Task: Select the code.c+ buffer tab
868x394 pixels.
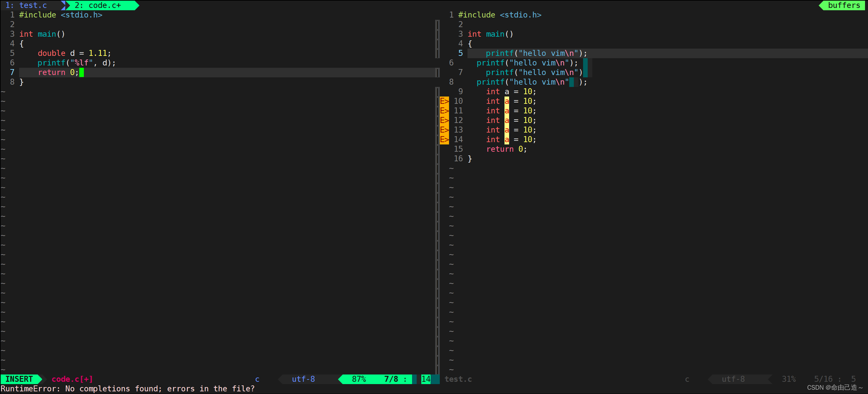Action: coord(98,5)
